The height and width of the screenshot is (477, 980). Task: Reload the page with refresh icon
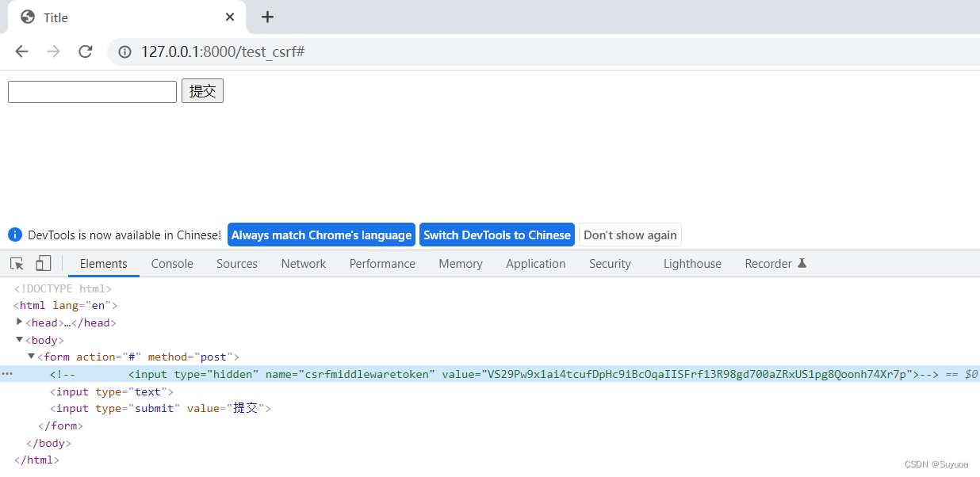[x=86, y=52]
